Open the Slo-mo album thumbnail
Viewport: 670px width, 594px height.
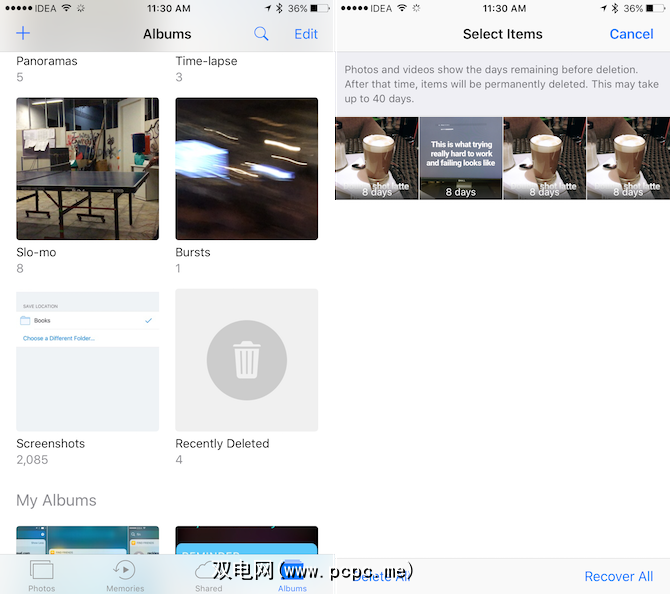click(x=88, y=169)
